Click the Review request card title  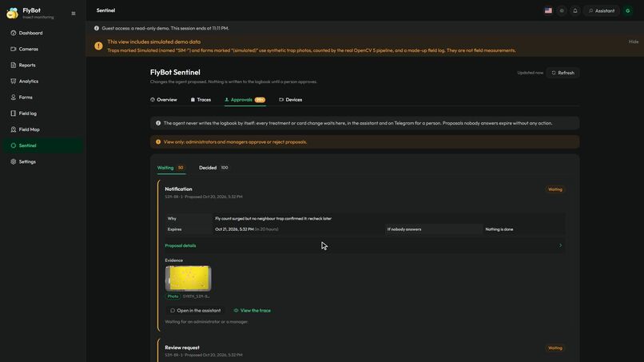tap(182, 348)
